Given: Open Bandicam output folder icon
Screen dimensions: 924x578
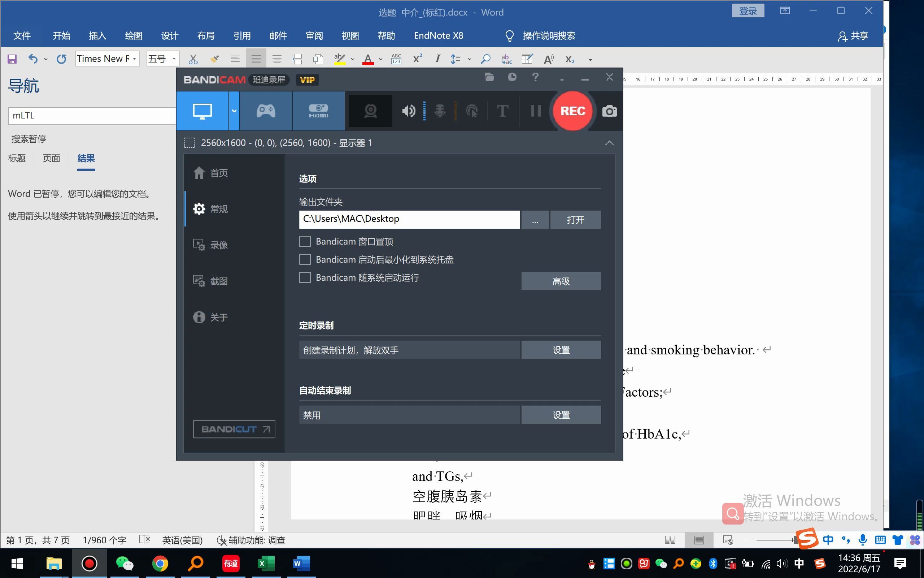Looking at the screenshot, I should (x=489, y=77).
